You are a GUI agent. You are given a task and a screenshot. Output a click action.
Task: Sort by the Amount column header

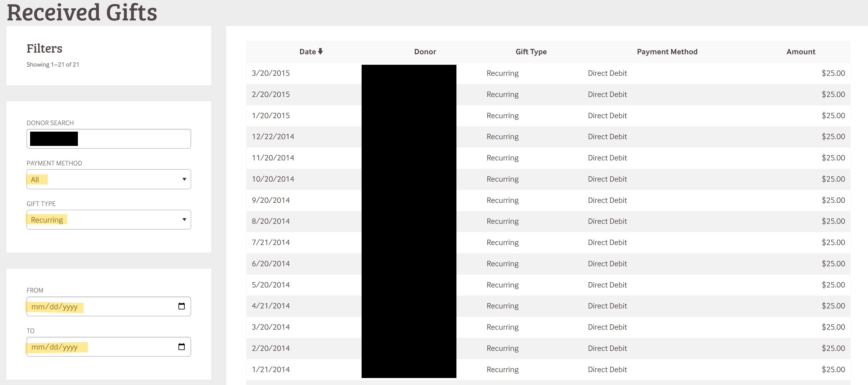tap(801, 52)
